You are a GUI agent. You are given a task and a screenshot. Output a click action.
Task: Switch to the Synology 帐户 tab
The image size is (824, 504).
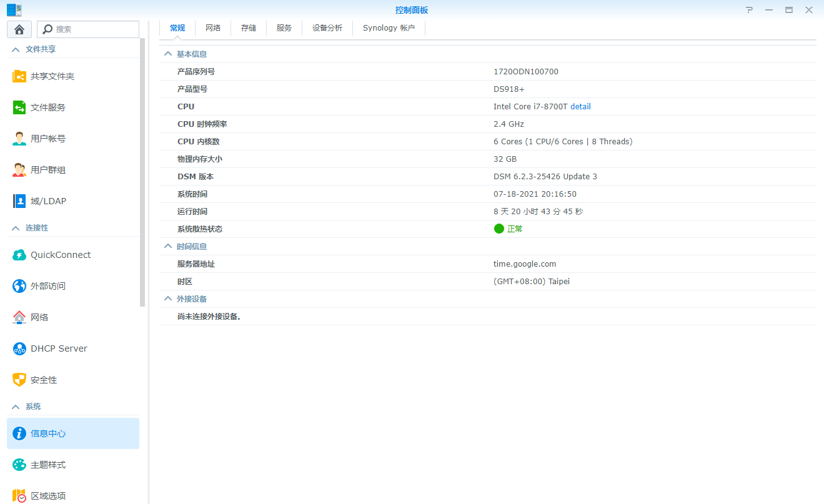click(x=389, y=28)
